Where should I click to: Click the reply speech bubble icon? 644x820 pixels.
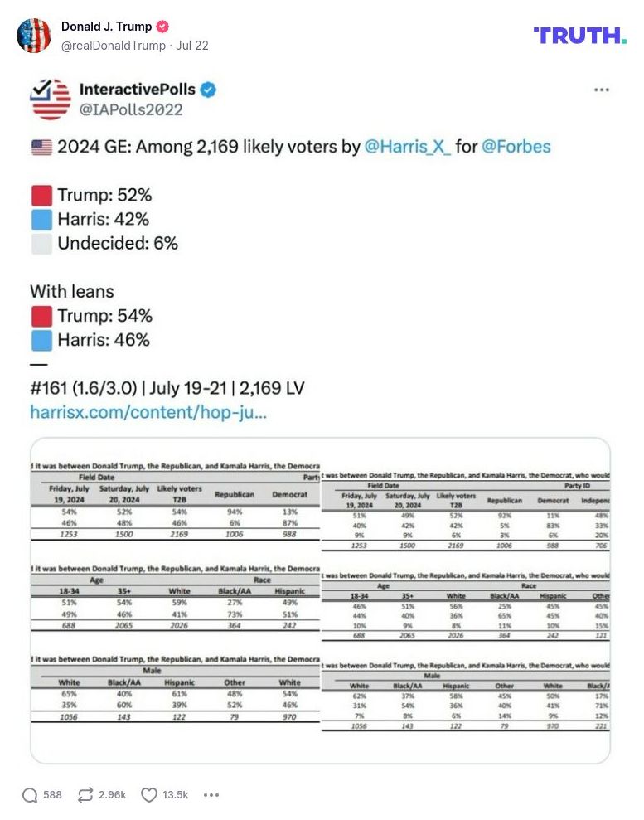point(31,795)
